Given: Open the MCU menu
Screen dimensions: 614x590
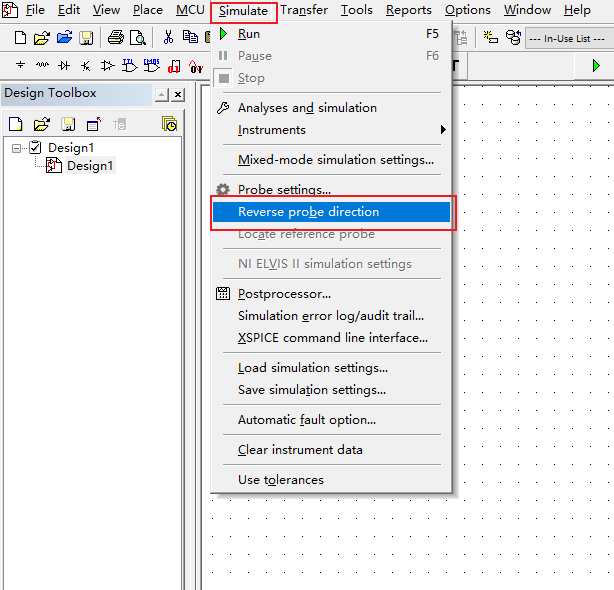Looking at the screenshot, I should pos(190,10).
